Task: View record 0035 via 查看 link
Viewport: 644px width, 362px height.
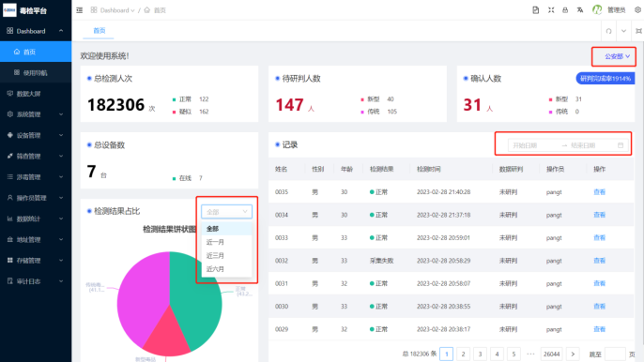Action: click(x=599, y=191)
